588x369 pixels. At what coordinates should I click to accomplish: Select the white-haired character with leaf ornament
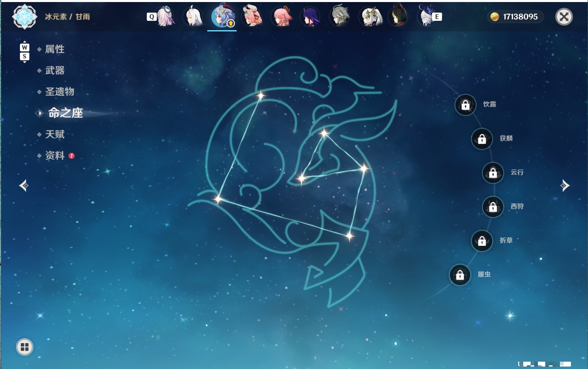371,17
